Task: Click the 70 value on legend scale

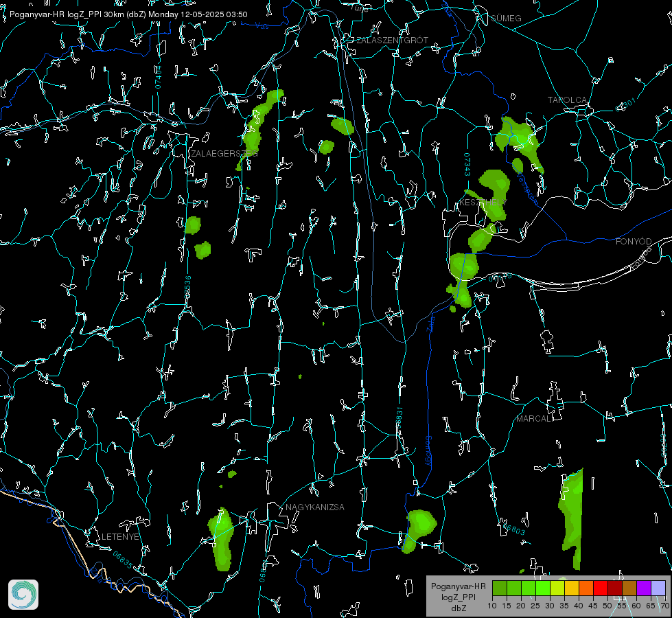Action: coord(665,606)
